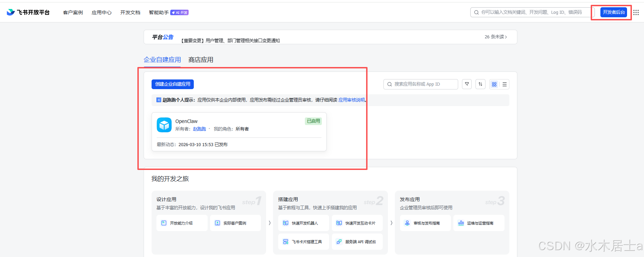
Task: Click the search magnifier in top bar
Action: [477, 12]
